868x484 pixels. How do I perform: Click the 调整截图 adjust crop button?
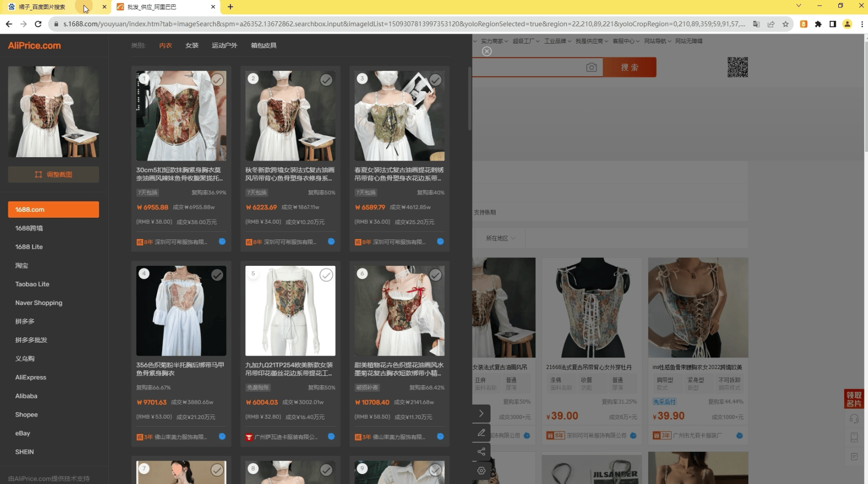point(54,175)
